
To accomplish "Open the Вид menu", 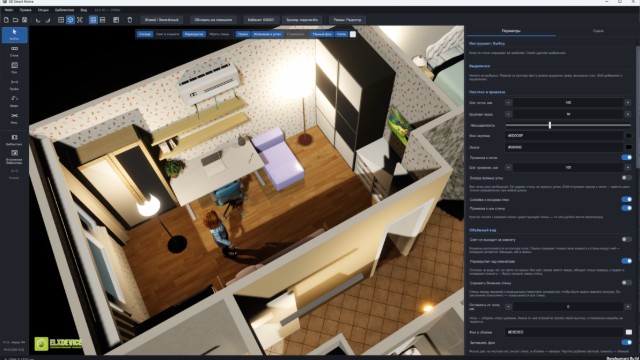I will (83, 10).
